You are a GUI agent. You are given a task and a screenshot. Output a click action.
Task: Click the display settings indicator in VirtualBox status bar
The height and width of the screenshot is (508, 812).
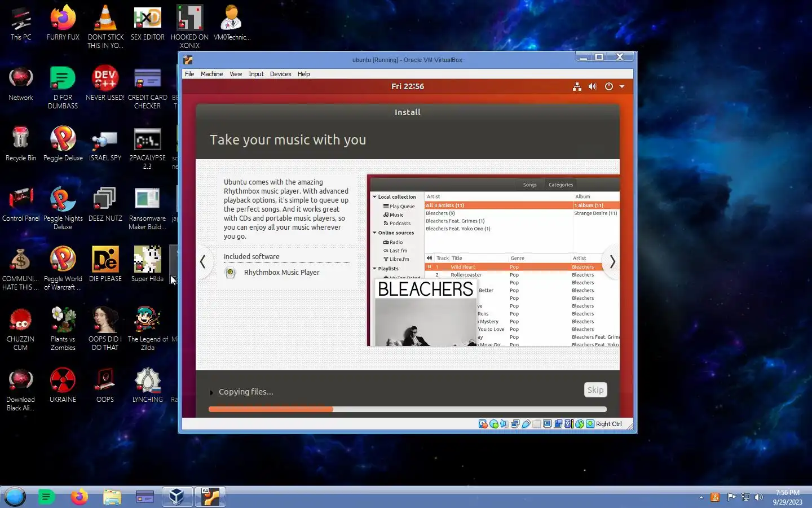tap(548, 424)
